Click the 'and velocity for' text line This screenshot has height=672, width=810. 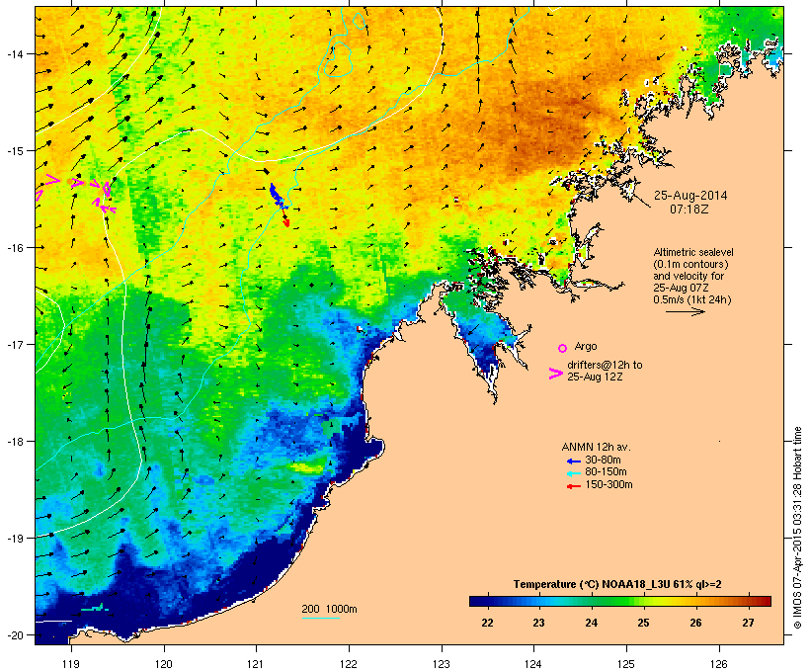click(688, 276)
